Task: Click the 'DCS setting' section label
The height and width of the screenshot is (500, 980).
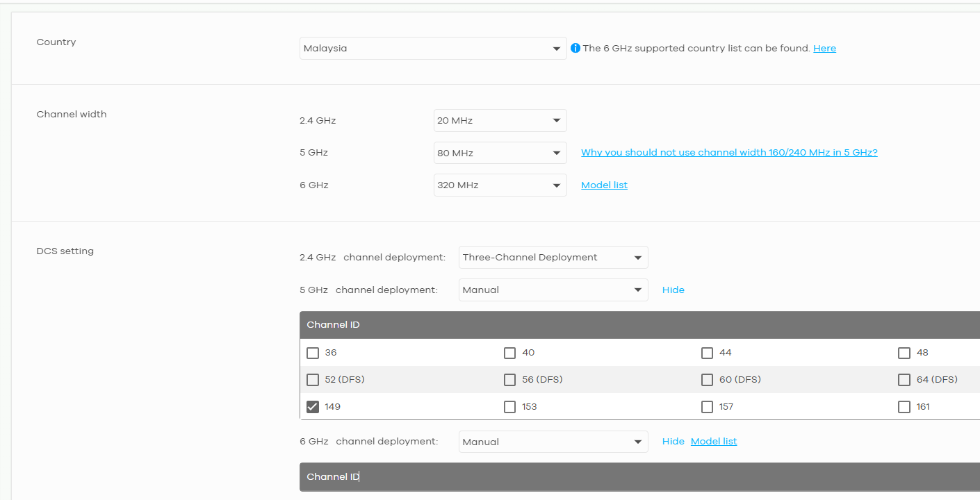Action: 65,251
